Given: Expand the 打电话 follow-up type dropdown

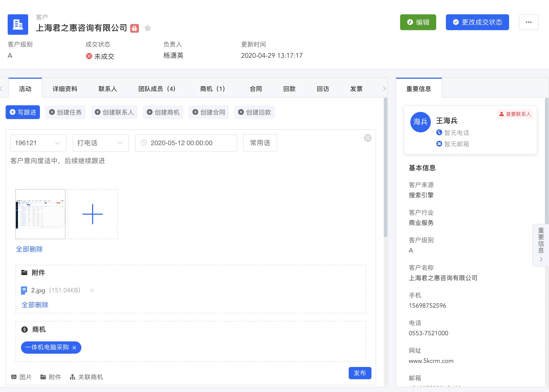Looking at the screenshot, I should pyautogui.click(x=101, y=143).
